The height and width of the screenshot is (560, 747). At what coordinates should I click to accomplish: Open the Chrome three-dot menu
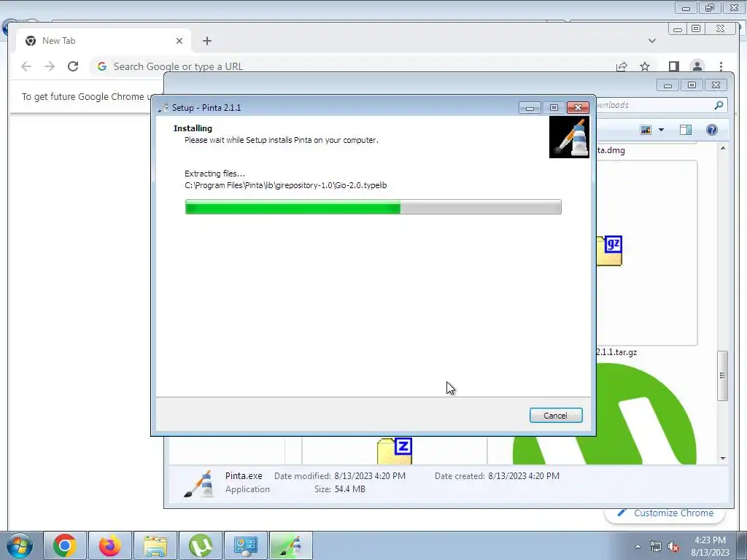721,66
